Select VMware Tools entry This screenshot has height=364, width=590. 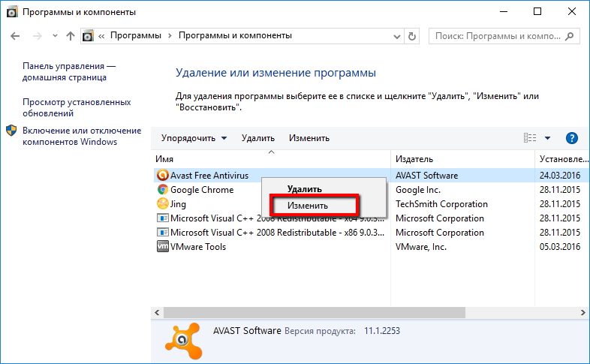198,247
